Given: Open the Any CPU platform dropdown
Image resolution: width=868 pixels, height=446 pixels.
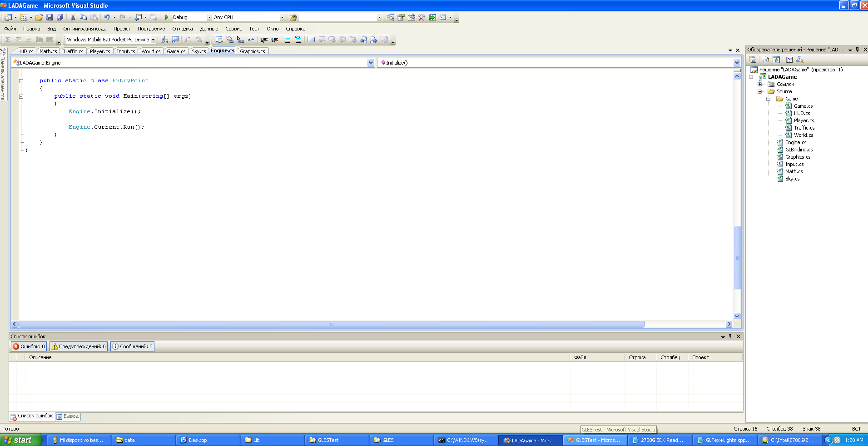Looking at the screenshot, I should pos(282,17).
